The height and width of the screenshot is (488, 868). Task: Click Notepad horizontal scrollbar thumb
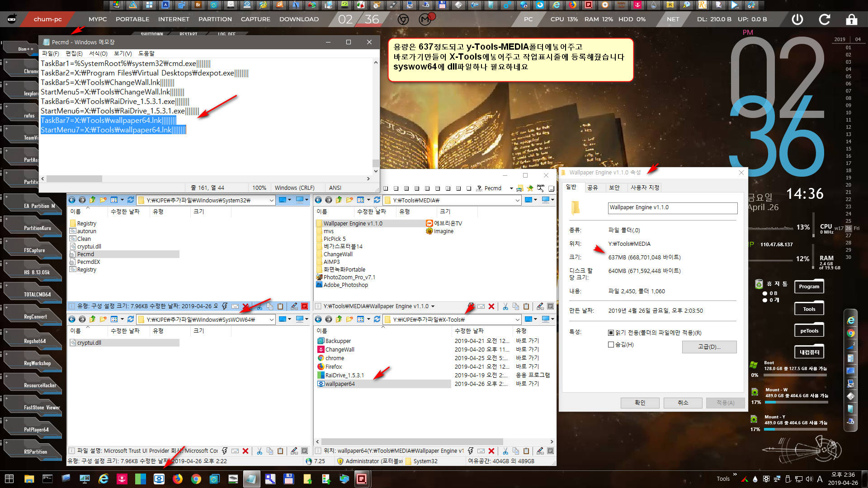(74, 178)
